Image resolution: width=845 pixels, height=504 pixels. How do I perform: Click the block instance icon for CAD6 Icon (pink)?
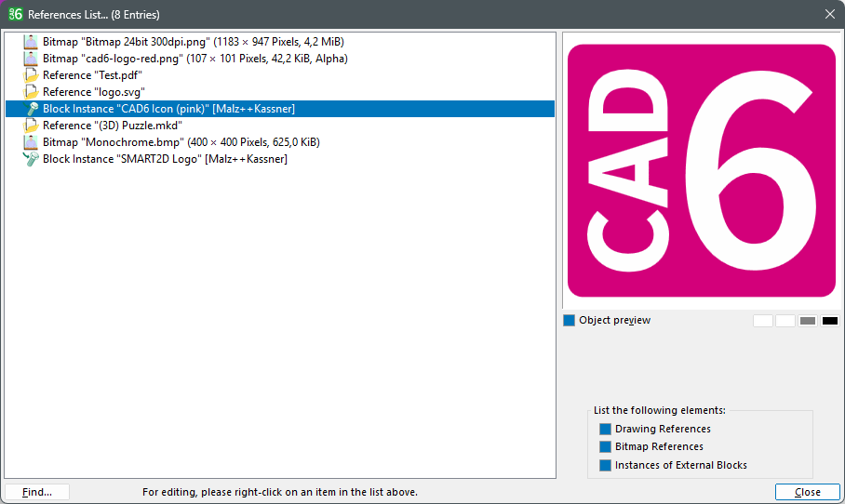[31, 109]
